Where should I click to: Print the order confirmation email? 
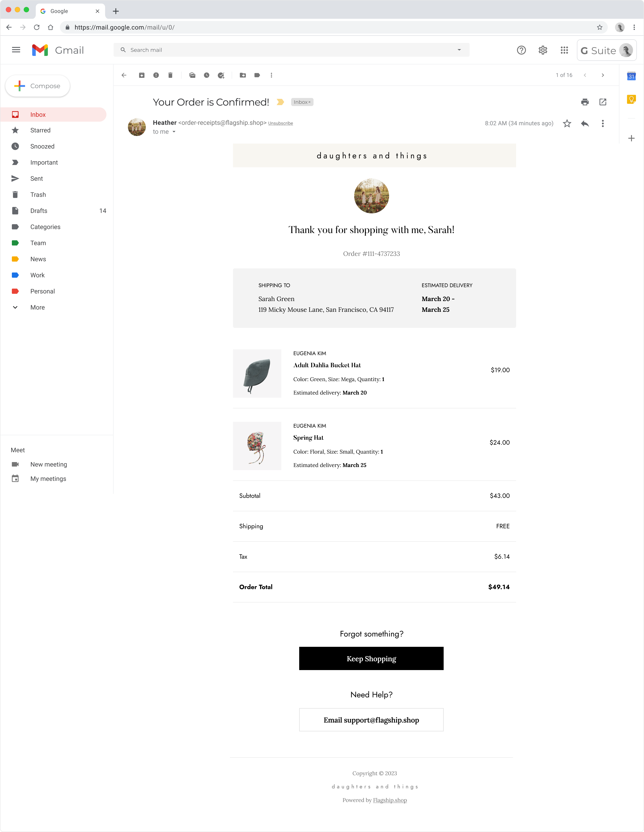(585, 102)
